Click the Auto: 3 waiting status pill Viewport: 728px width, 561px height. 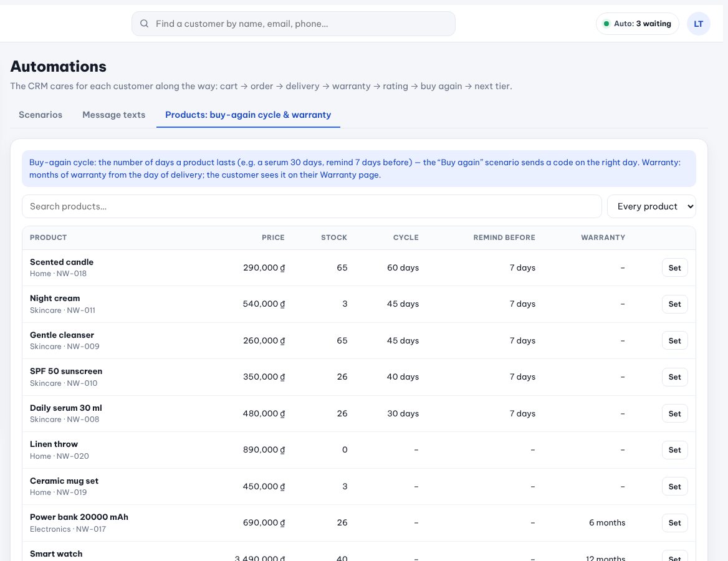point(637,24)
